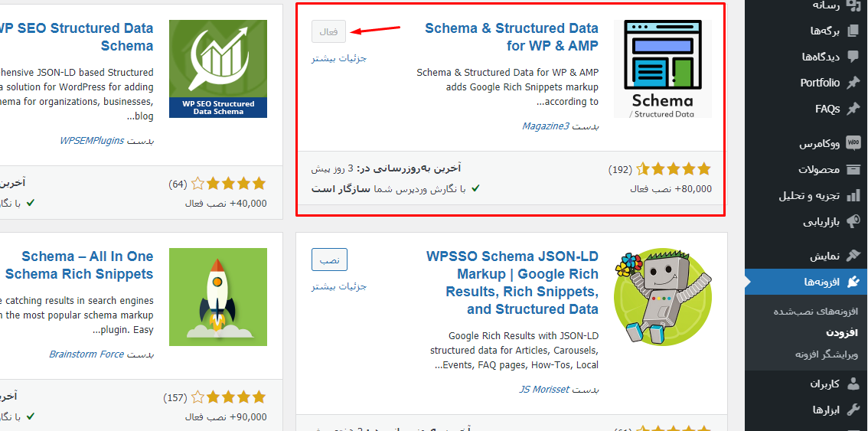This screenshot has width=868, height=431.
Task: Select the افزودن submenu item
Action: point(842,332)
